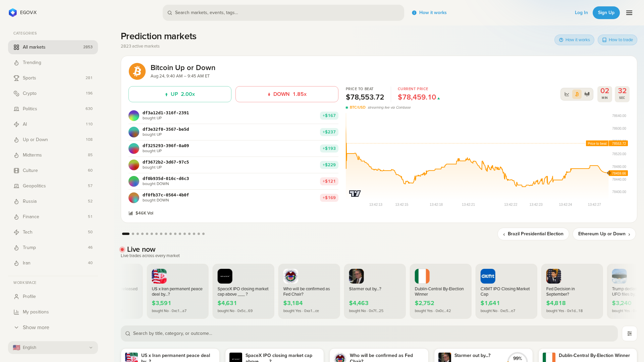Click the +$229 trade amount badge
644x362 pixels.
coord(329,165)
